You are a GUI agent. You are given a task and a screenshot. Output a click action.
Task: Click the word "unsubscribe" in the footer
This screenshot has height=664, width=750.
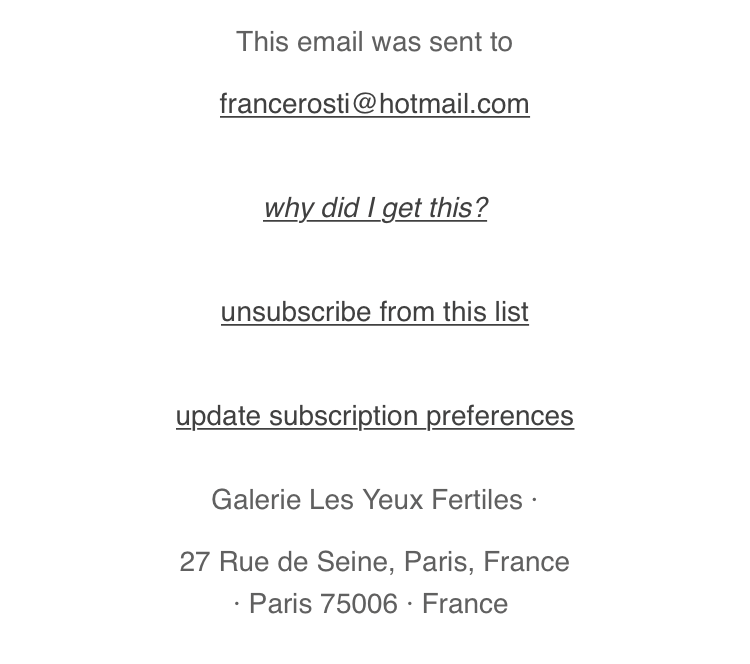coord(295,312)
